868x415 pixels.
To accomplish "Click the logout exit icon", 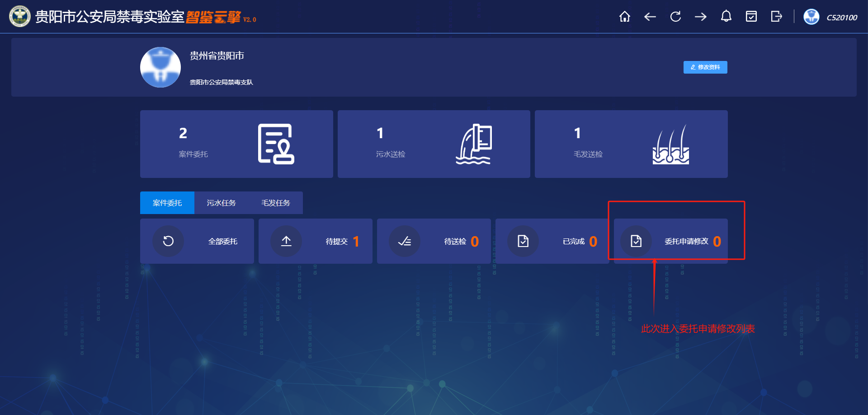I will pyautogui.click(x=776, y=17).
